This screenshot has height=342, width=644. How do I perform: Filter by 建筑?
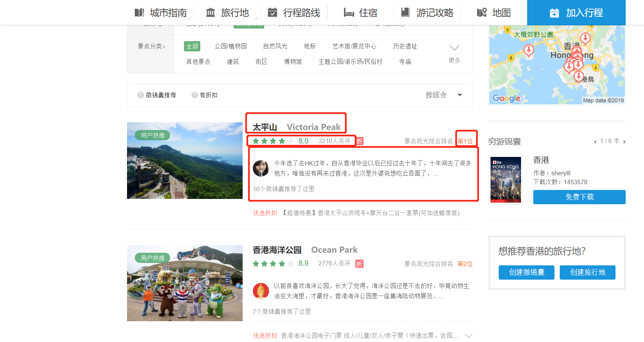(x=233, y=62)
